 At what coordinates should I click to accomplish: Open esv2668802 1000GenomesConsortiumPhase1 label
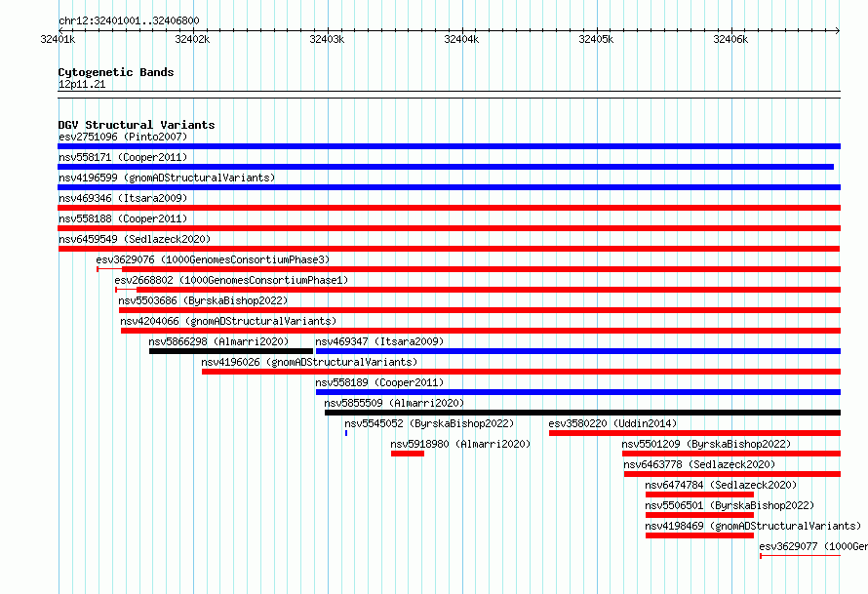[231, 280]
